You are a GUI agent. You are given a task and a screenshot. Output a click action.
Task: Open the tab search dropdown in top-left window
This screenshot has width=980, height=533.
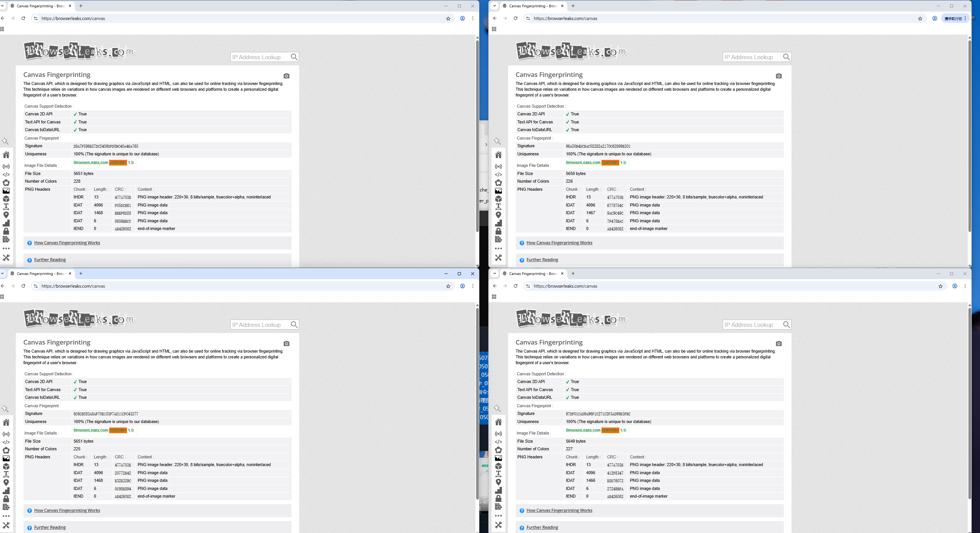(2, 6)
